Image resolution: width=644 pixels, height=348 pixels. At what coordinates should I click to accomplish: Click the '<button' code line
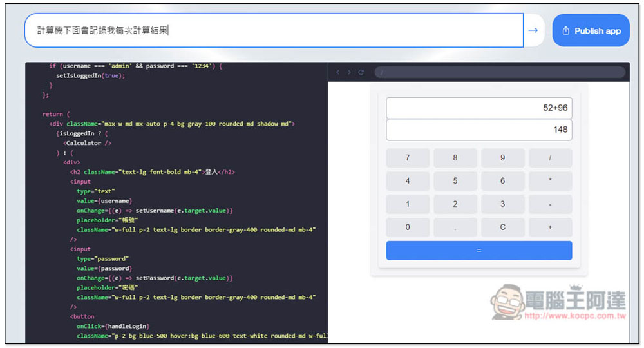click(82, 317)
